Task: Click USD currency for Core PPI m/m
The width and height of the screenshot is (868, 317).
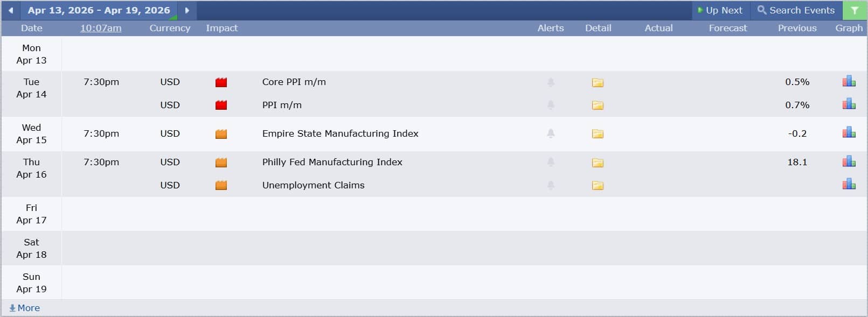Action: pos(170,82)
